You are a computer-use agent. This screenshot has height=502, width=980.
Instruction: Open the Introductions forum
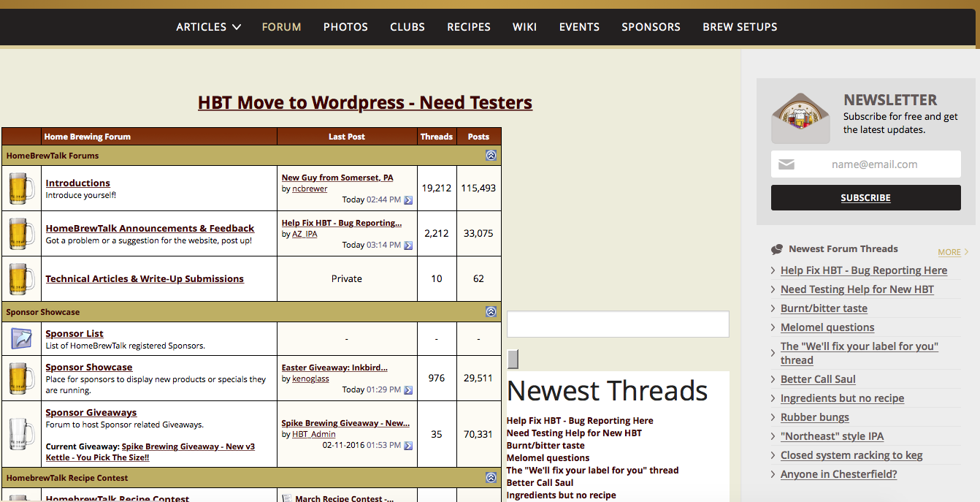(x=77, y=183)
